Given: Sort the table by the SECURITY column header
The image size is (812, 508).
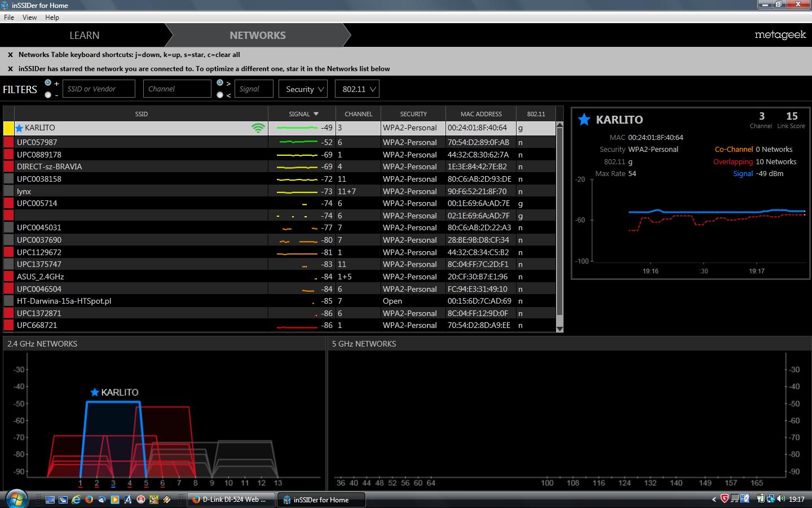Looking at the screenshot, I should pyautogui.click(x=413, y=114).
